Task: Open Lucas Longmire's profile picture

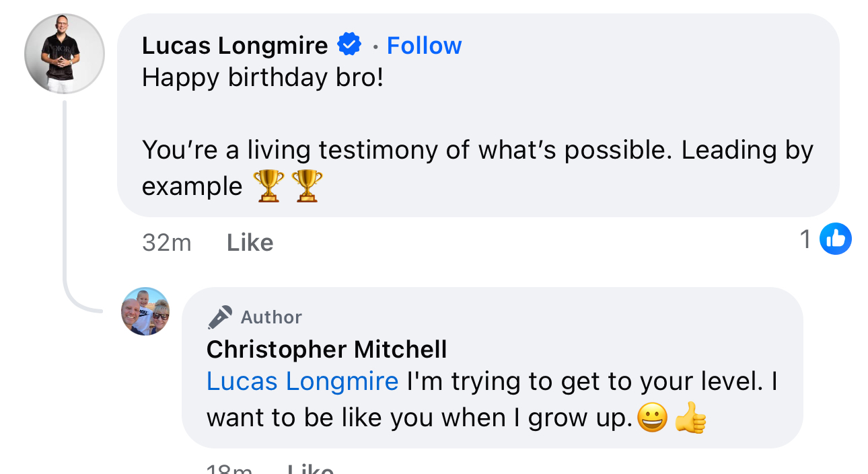Action: click(65, 53)
